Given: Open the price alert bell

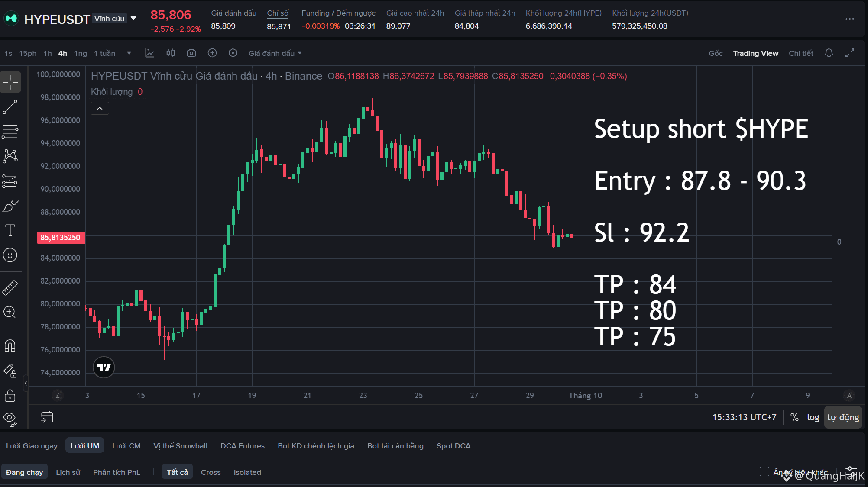Looking at the screenshot, I should (829, 53).
